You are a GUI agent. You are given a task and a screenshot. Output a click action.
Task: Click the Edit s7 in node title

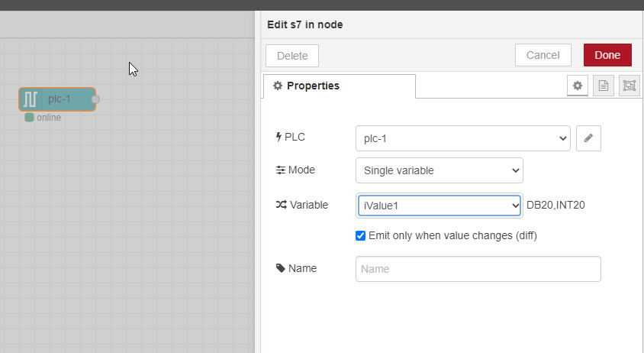304,24
